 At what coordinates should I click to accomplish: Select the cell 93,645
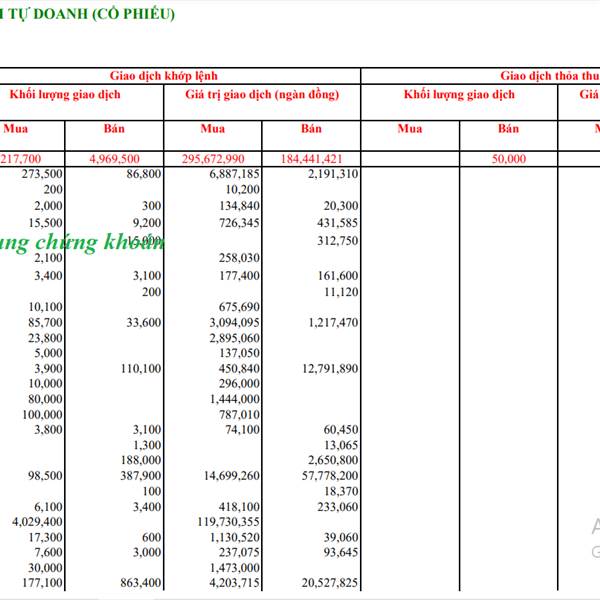(341, 553)
